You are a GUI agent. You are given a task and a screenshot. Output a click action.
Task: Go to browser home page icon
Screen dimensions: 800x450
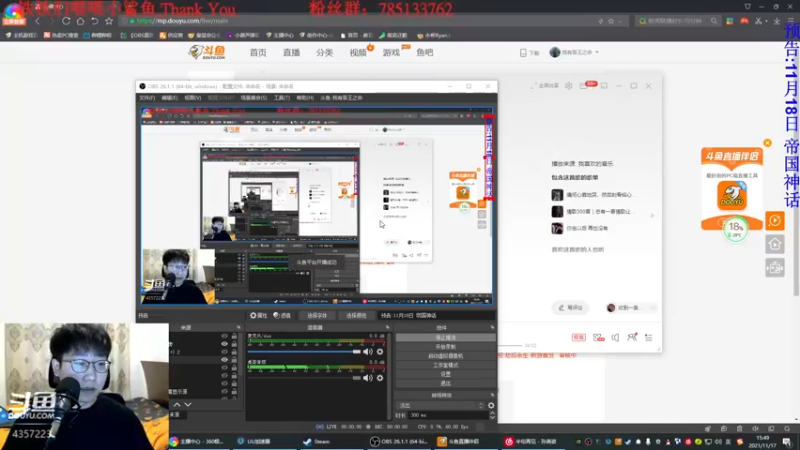pos(80,21)
